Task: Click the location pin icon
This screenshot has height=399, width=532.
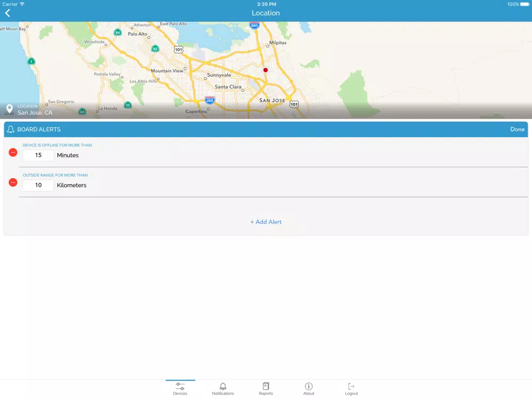Action: (x=10, y=109)
